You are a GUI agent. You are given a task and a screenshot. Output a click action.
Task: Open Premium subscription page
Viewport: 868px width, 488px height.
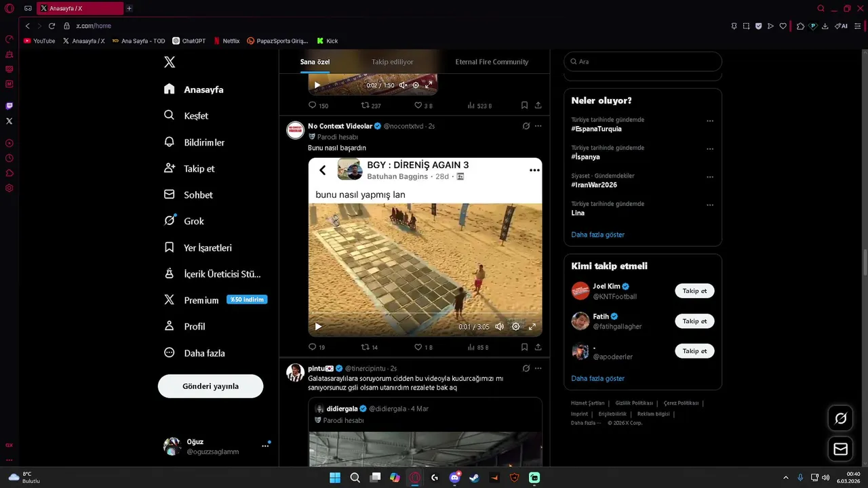tap(191, 300)
